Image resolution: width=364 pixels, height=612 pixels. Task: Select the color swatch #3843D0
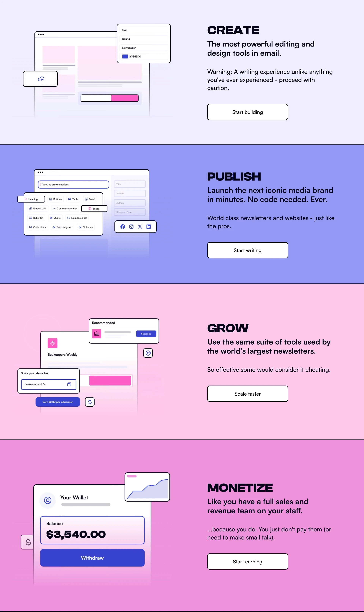click(x=126, y=56)
